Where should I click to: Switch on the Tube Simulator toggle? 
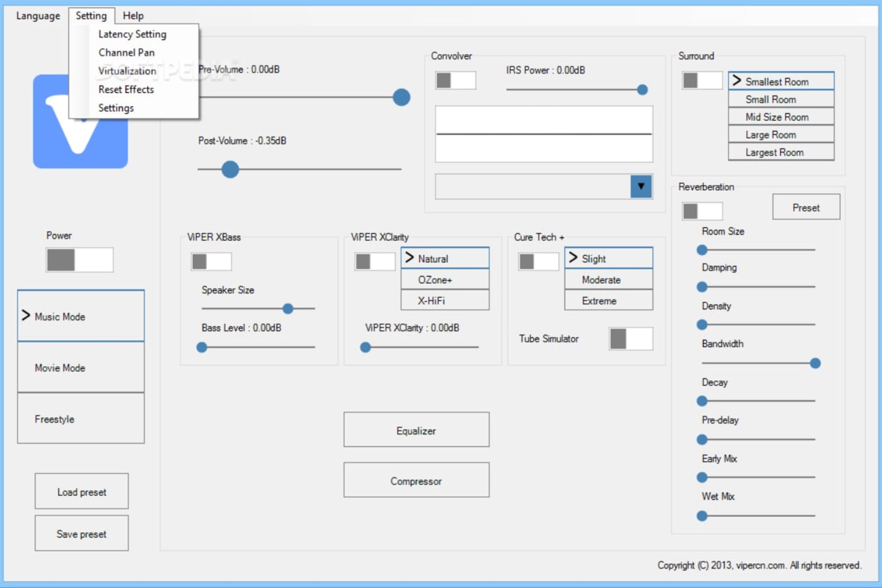pyautogui.click(x=630, y=339)
